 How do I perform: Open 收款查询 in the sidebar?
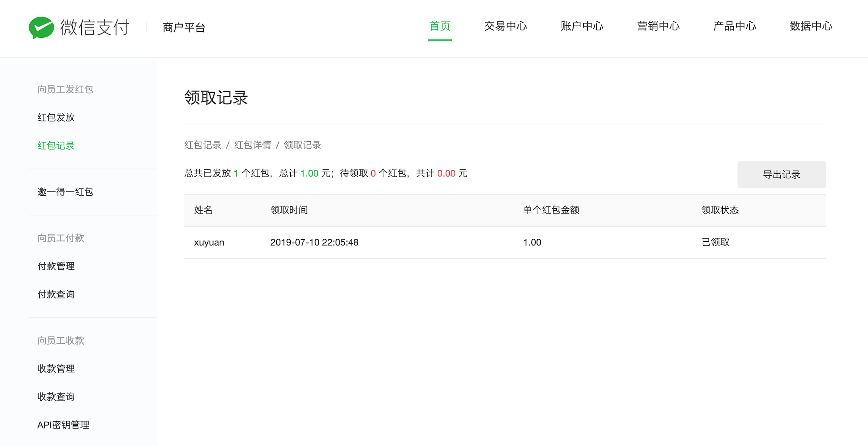pyautogui.click(x=56, y=397)
